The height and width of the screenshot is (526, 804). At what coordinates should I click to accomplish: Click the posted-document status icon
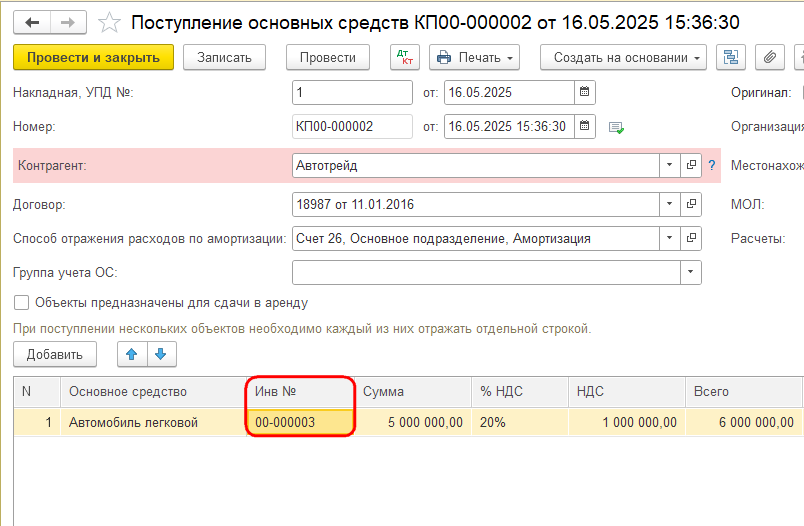coord(616,127)
